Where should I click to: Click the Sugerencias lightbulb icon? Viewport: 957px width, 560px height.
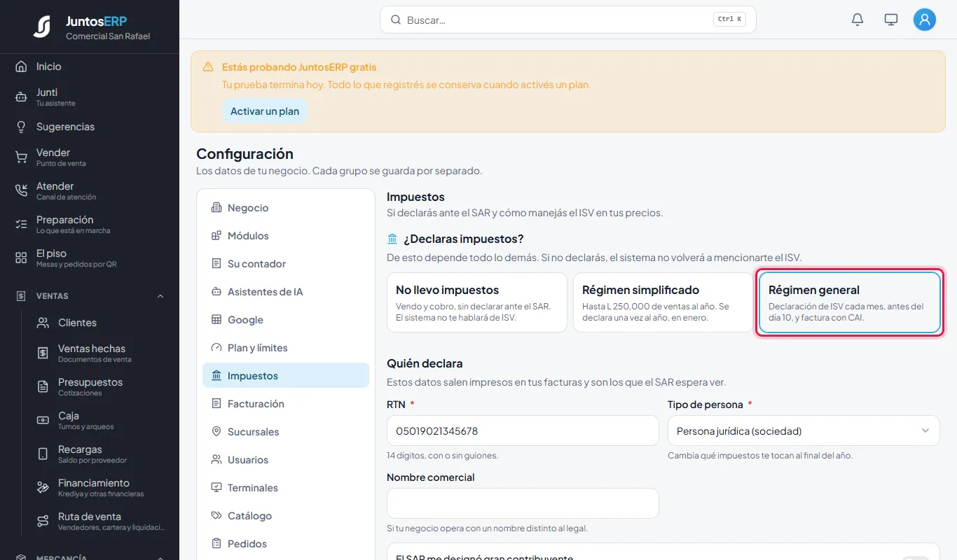tap(21, 127)
